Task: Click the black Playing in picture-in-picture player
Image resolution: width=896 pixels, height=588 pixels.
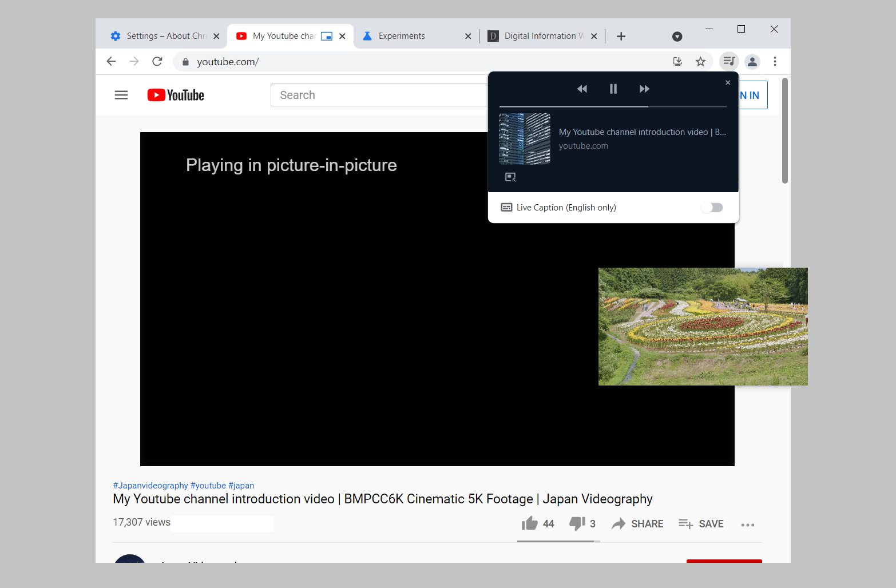Action: click(x=437, y=299)
